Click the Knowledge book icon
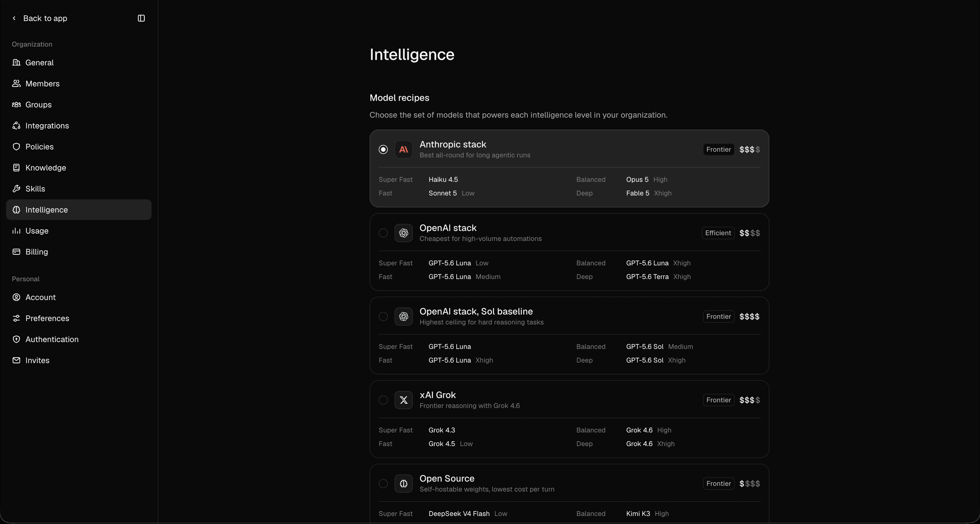980x524 pixels. pyautogui.click(x=16, y=168)
